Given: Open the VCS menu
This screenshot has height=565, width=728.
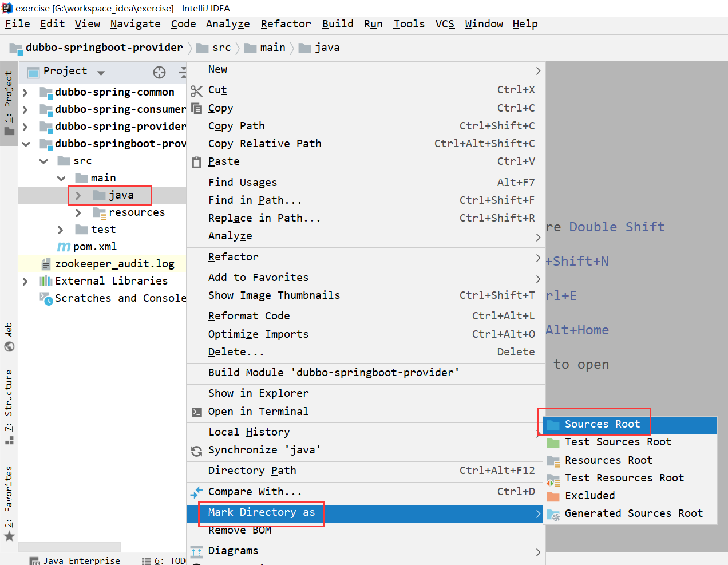Looking at the screenshot, I should tap(445, 24).
